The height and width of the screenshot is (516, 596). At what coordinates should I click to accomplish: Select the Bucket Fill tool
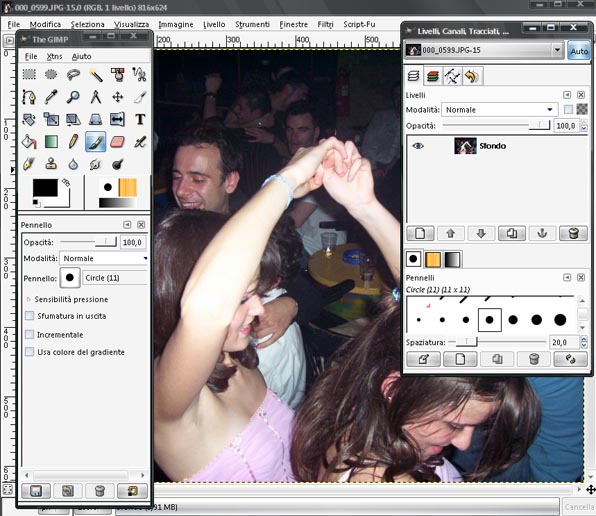tap(29, 142)
